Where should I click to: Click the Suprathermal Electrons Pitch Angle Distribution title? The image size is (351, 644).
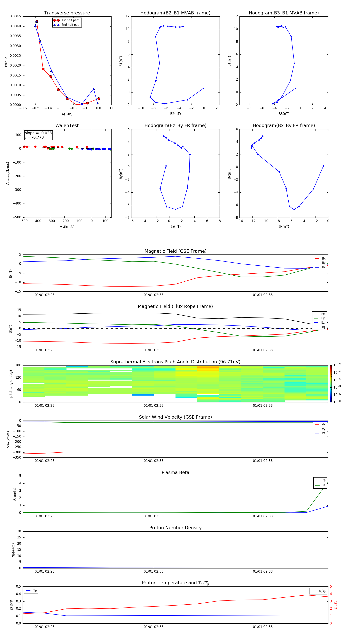point(175,362)
